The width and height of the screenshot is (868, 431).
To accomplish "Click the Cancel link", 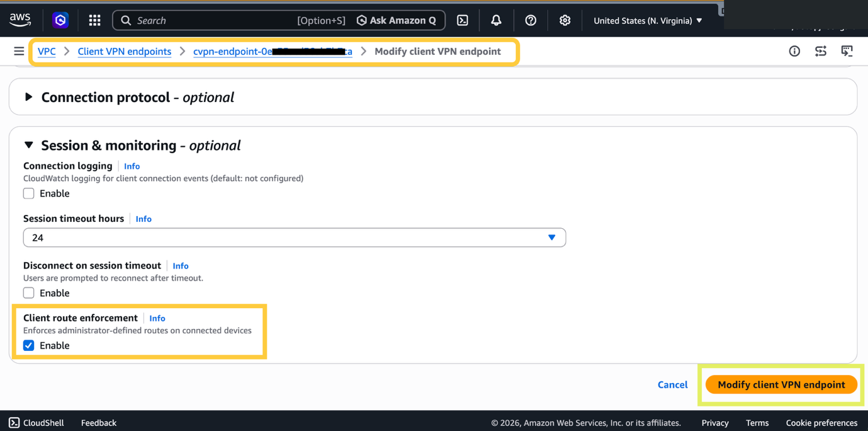I will point(672,384).
